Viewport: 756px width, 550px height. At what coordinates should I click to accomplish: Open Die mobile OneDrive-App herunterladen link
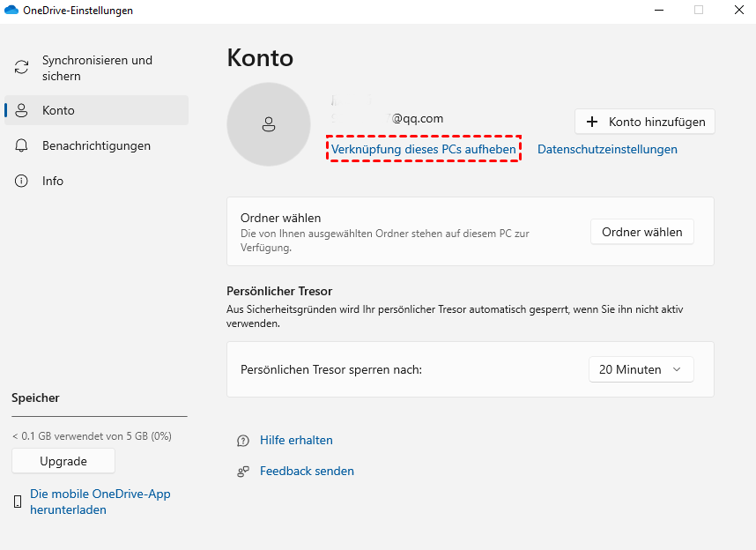point(100,502)
